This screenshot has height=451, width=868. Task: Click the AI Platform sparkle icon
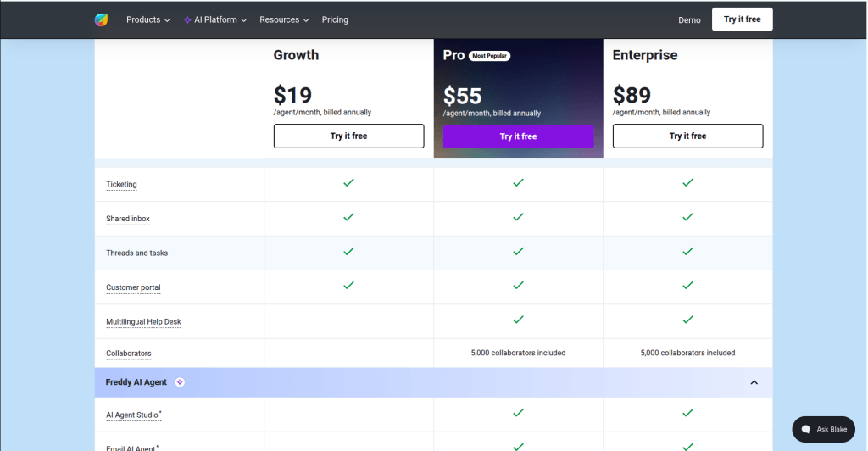coord(187,19)
